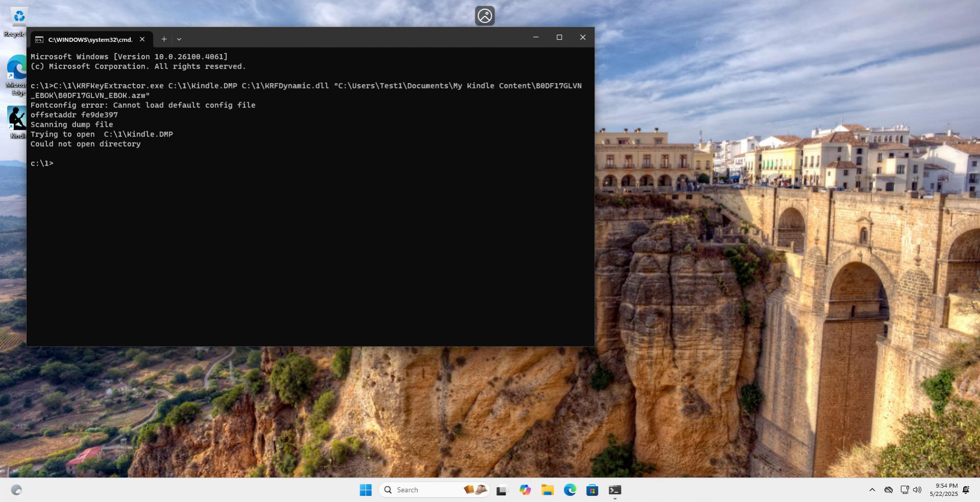The width and height of the screenshot is (980, 502).
Task: Click the volume speaker tray icon
Action: [x=917, y=490]
